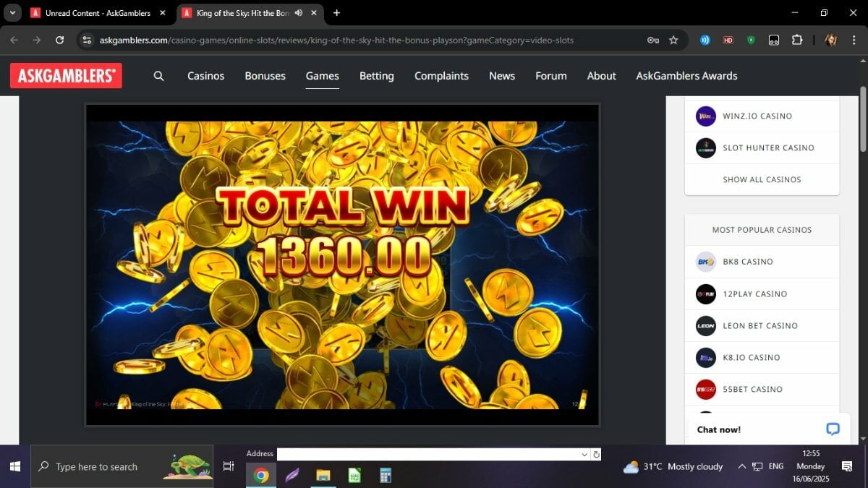Click the Type here to search box
The width and height of the screenshot is (868, 488).
[122, 466]
